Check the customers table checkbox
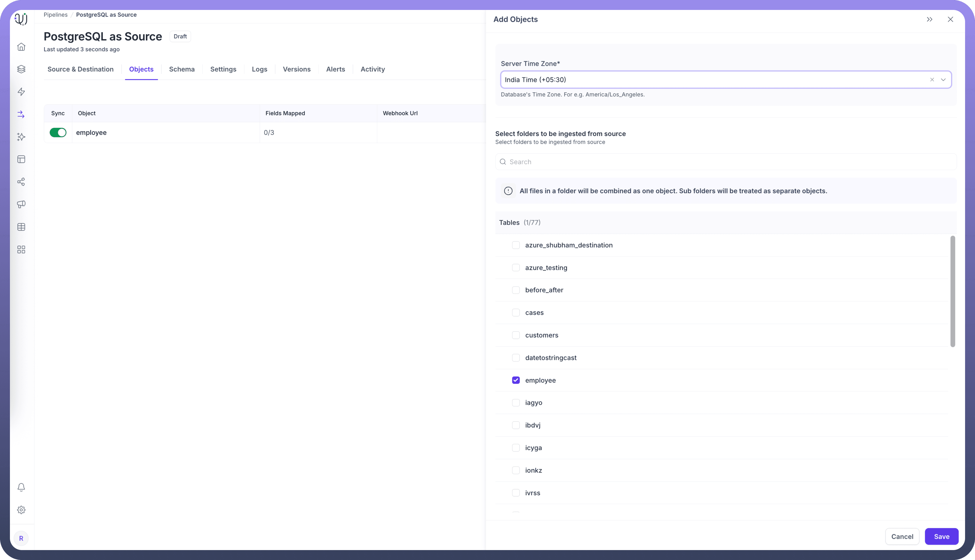Screen dimensions: 975x560 click(516, 335)
